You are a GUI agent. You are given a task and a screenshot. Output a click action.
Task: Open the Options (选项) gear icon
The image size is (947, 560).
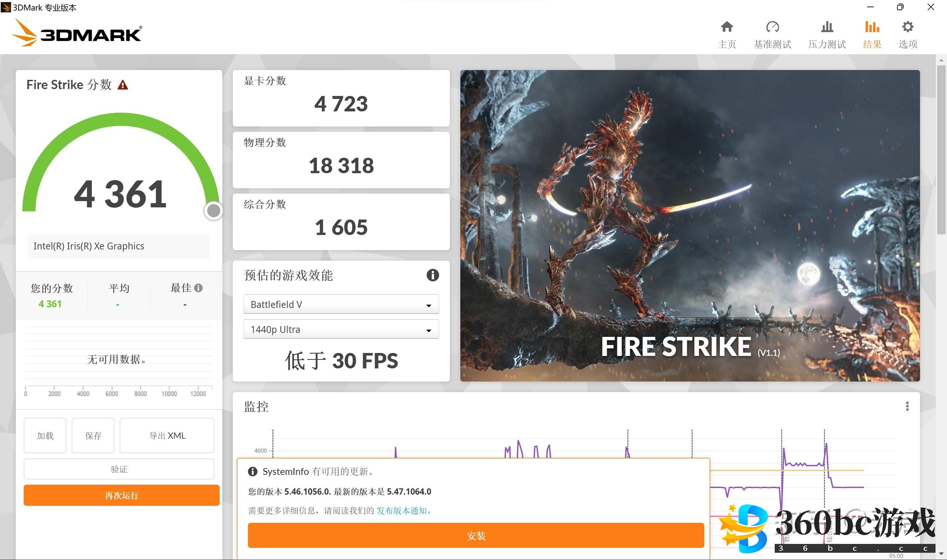coord(907,27)
